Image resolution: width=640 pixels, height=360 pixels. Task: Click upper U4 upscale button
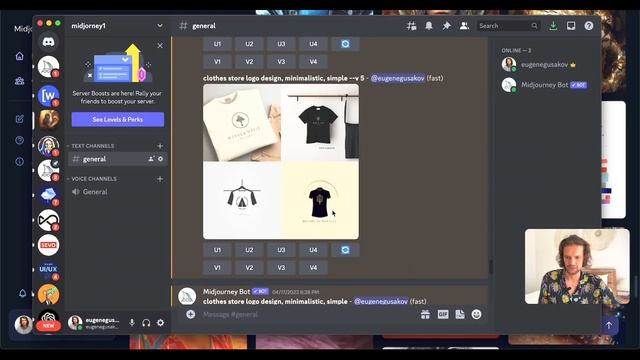point(313,44)
